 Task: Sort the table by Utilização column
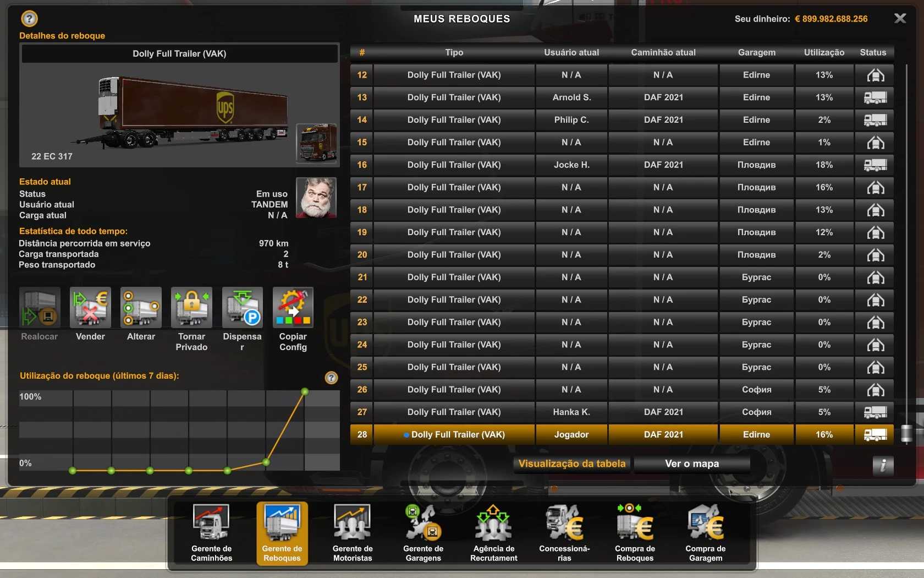[823, 52]
